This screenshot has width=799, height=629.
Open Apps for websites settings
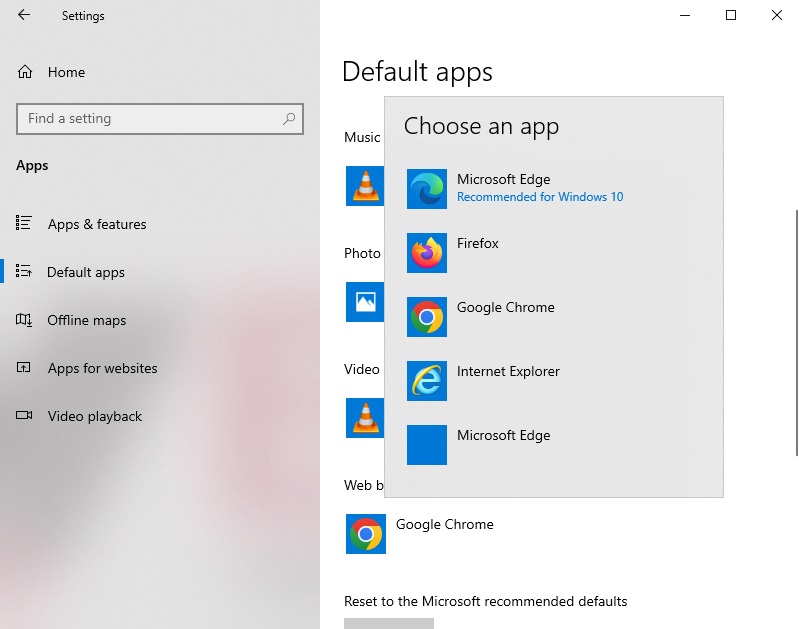[x=102, y=368]
